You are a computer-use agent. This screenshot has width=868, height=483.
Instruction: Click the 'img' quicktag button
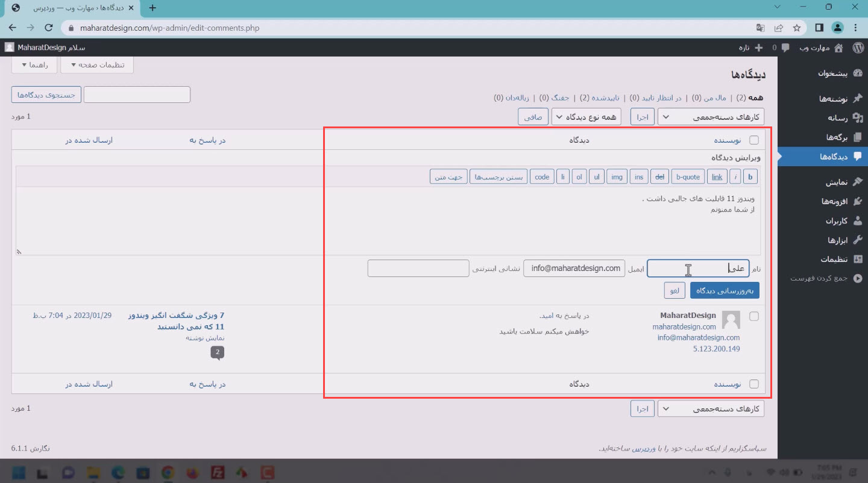617,176
